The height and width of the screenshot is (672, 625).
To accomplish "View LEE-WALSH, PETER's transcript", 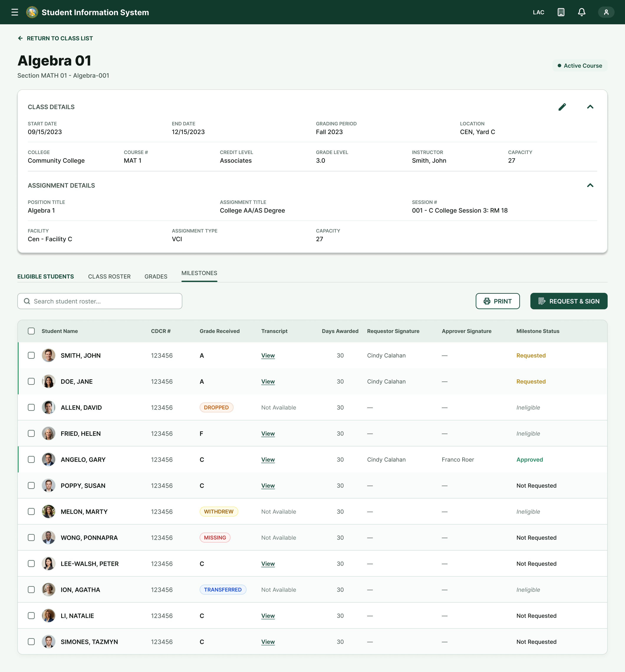I will click(268, 564).
